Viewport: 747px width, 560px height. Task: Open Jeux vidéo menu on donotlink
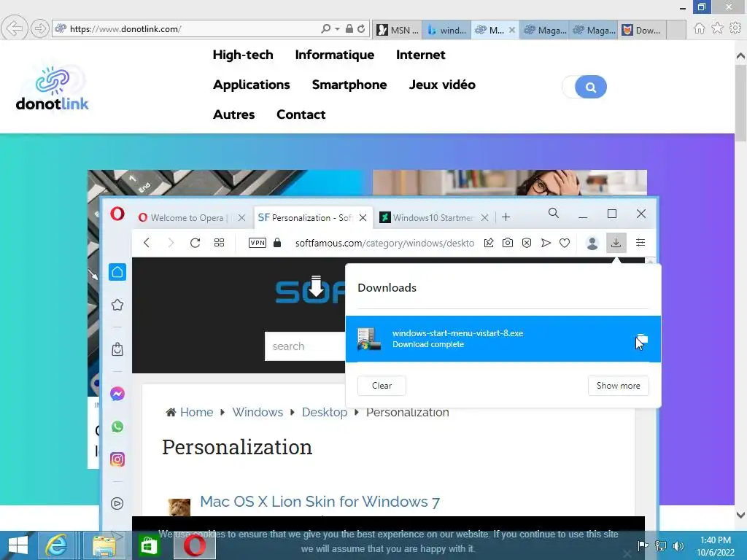pos(442,85)
